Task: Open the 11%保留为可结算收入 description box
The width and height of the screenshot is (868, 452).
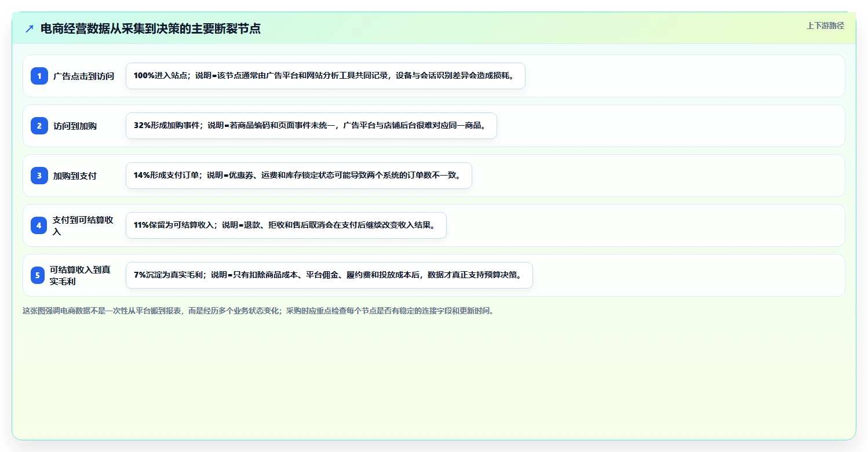Action: coord(286,225)
